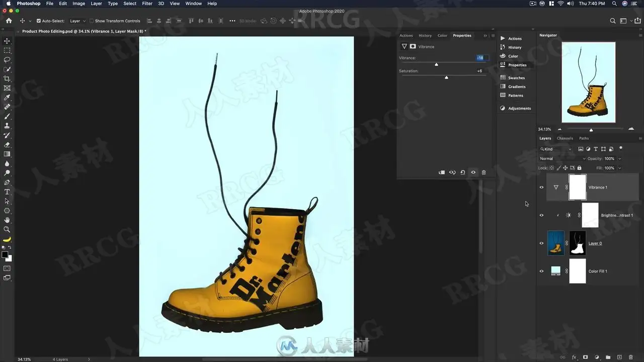
Task: Open the Patterns panel button
Action: (512, 96)
